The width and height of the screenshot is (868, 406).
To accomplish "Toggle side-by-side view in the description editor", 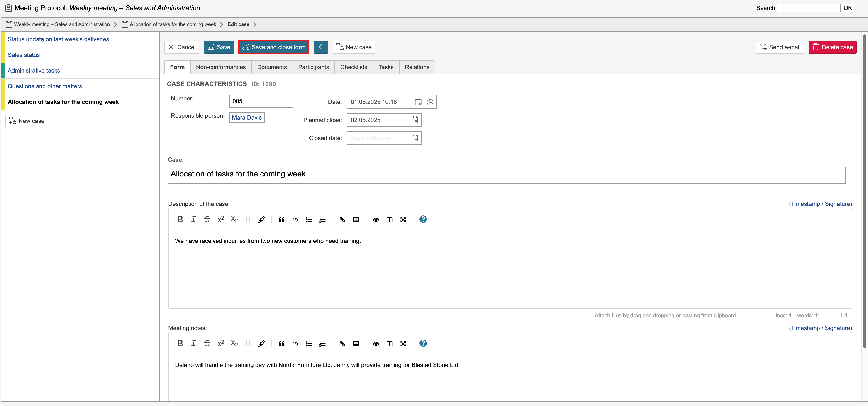I will tap(389, 220).
